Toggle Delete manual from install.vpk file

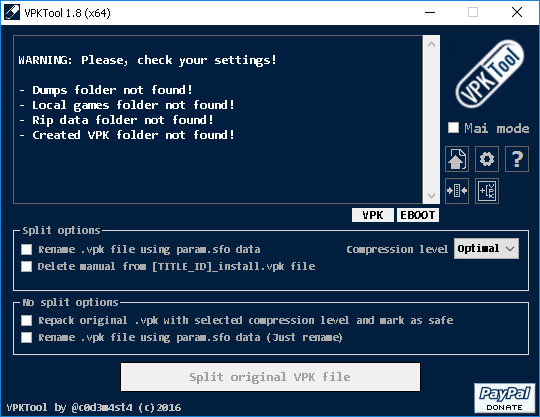tap(27, 266)
